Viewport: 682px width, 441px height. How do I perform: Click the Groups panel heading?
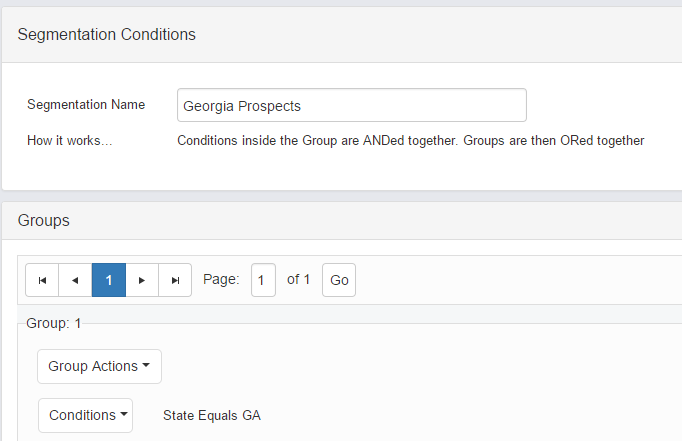[x=44, y=220]
